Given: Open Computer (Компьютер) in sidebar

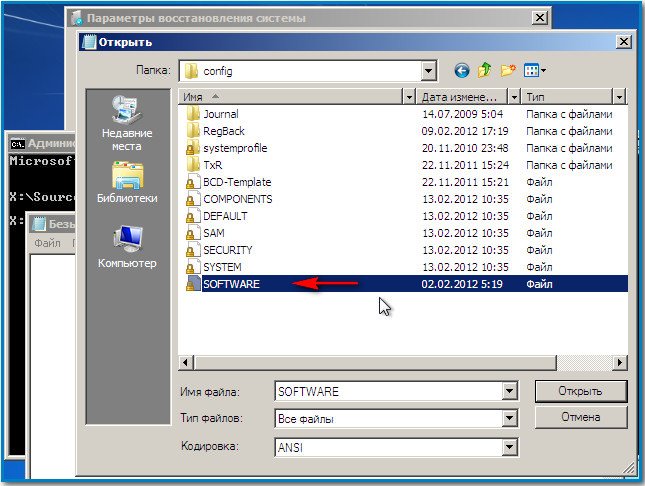Looking at the screenshot, I should click(127, 246).
